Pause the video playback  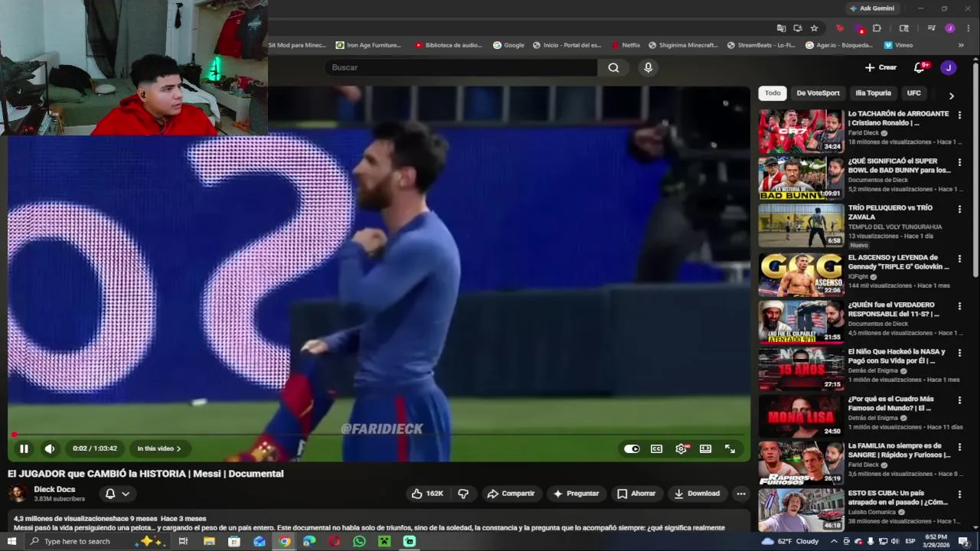[24, 448]
